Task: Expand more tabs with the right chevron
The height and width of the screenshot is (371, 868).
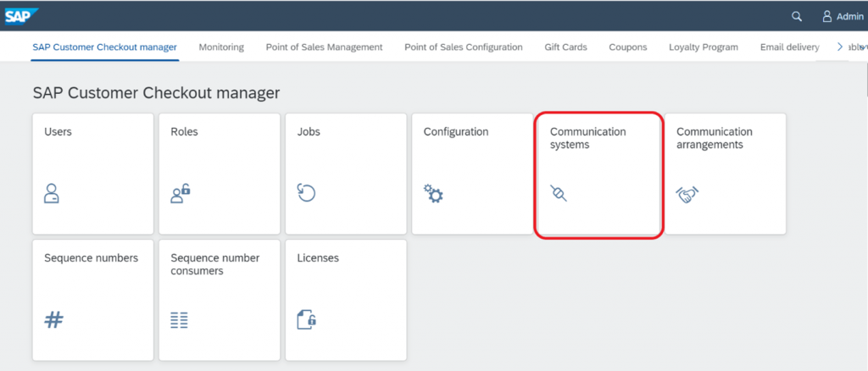Action: coord(840,47)
